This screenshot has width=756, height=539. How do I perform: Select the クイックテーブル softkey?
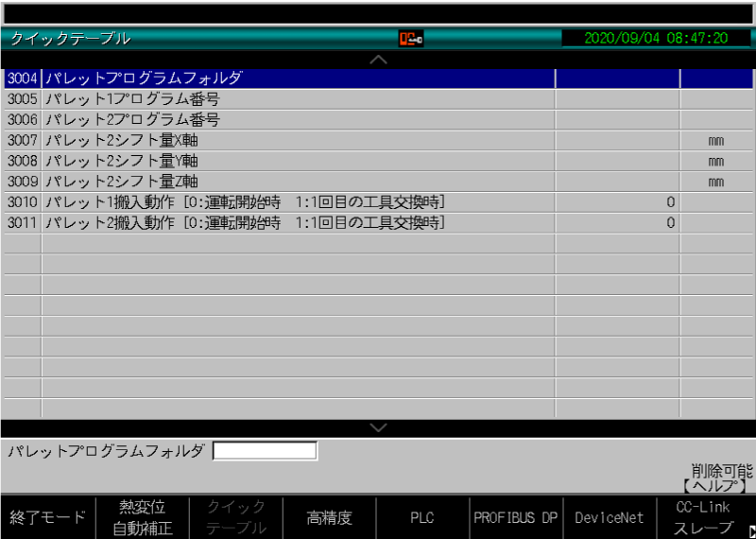236,518
